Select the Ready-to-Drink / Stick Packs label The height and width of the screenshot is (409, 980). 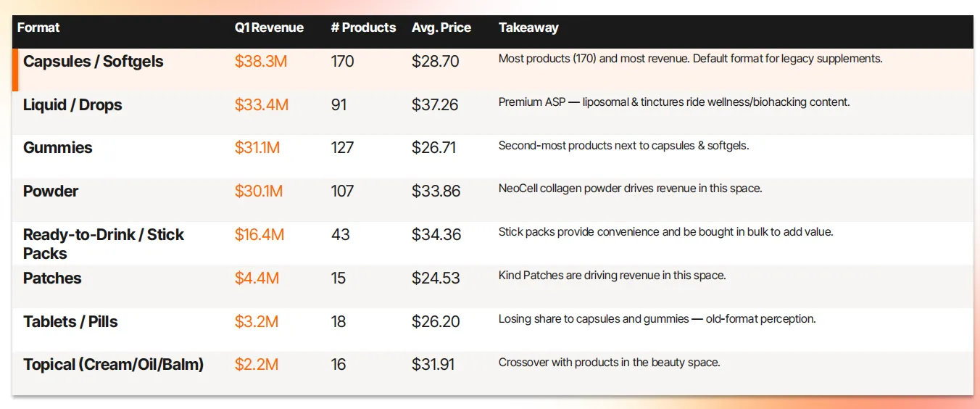pyautogui.click(x=104, y=244)
